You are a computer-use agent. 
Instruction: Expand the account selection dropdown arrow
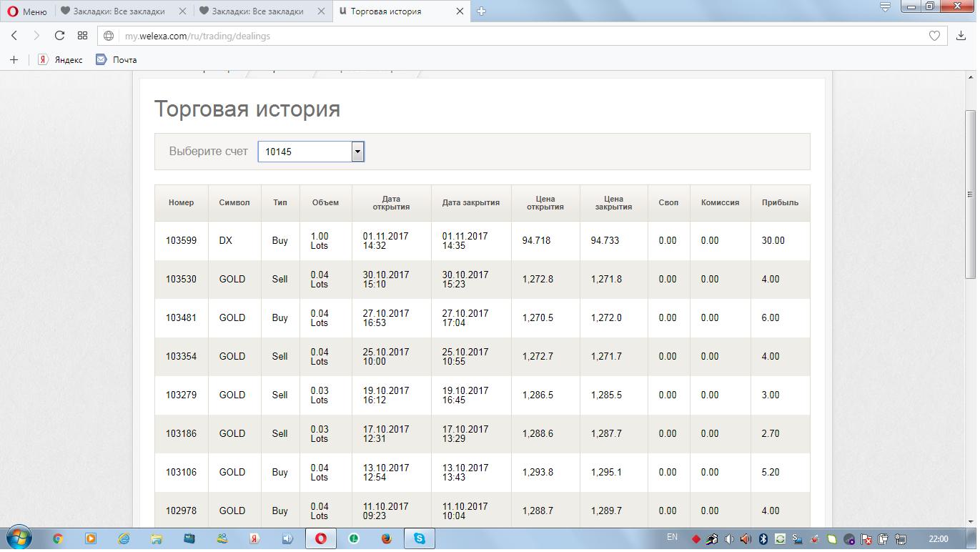pos(357,152)
